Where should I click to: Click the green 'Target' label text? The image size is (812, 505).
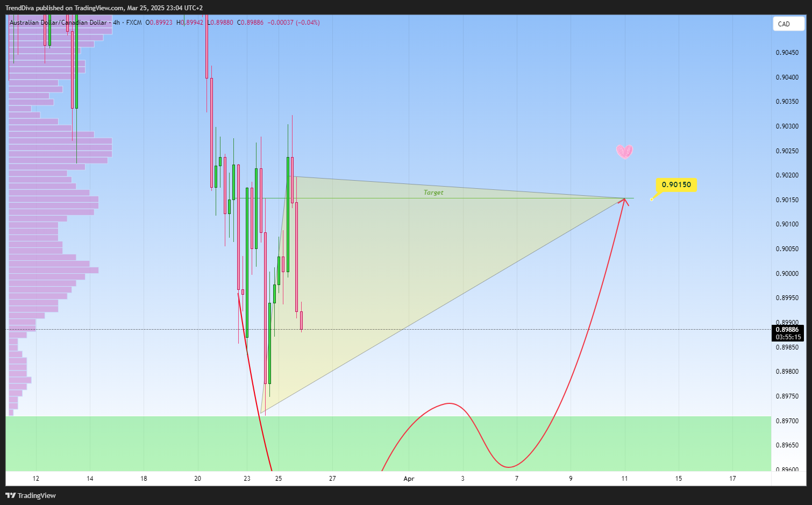pyautogui.click(x=433, y=193)
